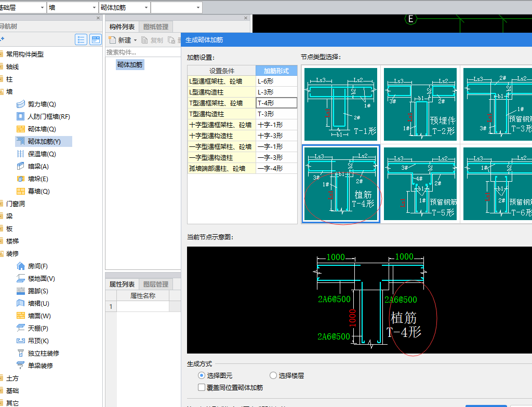Click the 吊顶(K) ceiling icon

21,341
